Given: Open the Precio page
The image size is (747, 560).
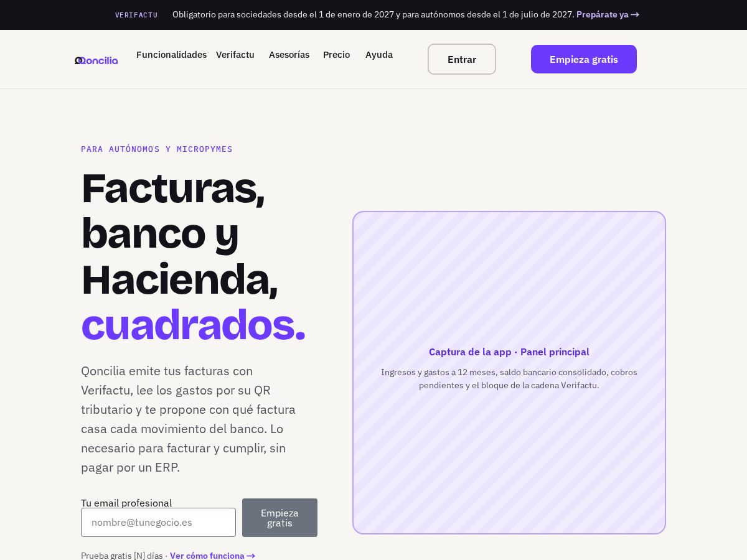Looking at the screenshot, I should pyautogui.click(x=336, y=55).
